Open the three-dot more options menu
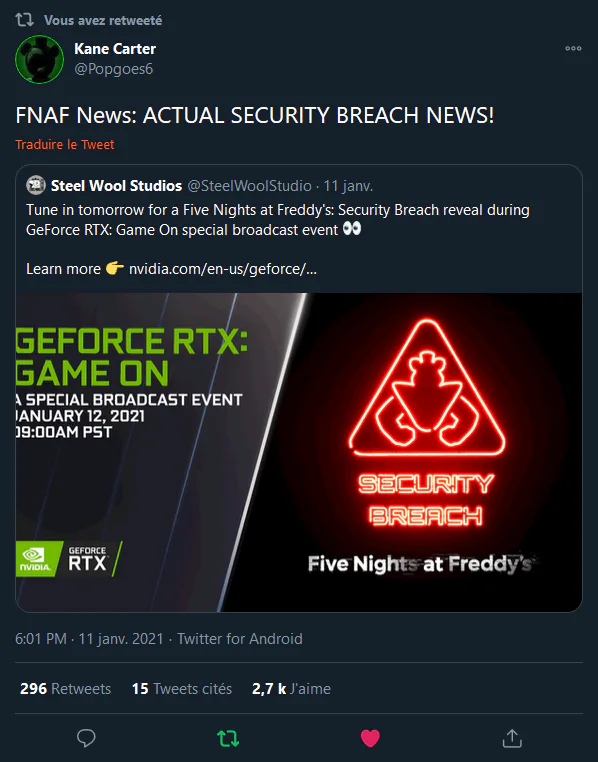 573,49
